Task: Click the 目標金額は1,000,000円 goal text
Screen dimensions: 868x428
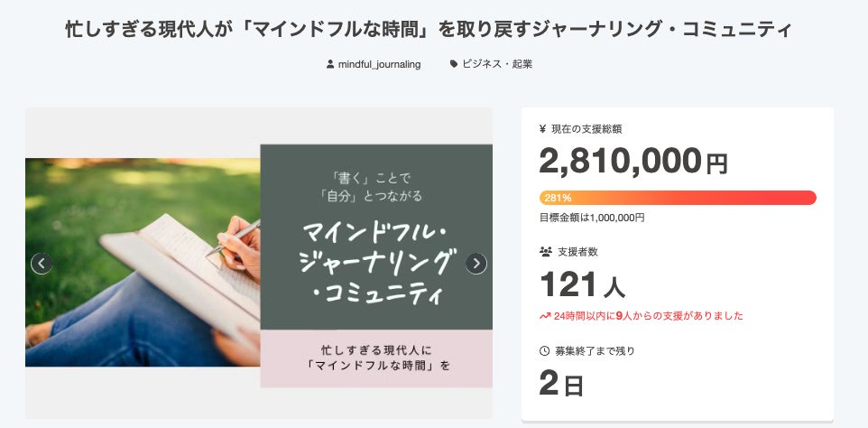Action: click(592, 218)
